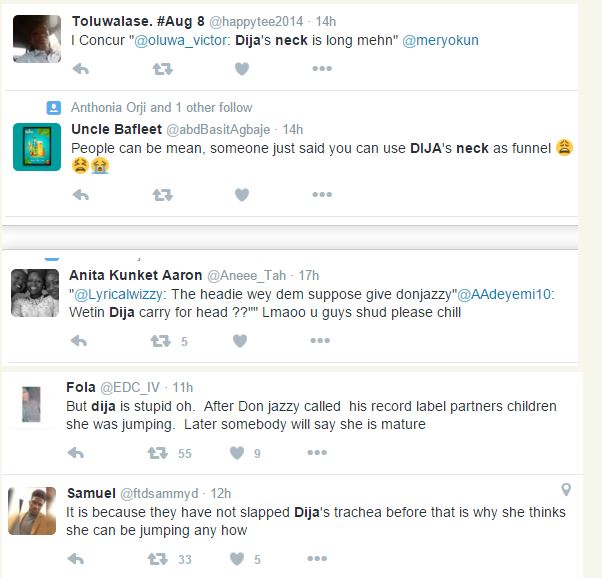Reply to Toluwalase's tweet
Screen dimensions: 602x578
click(x=81, y=69)
